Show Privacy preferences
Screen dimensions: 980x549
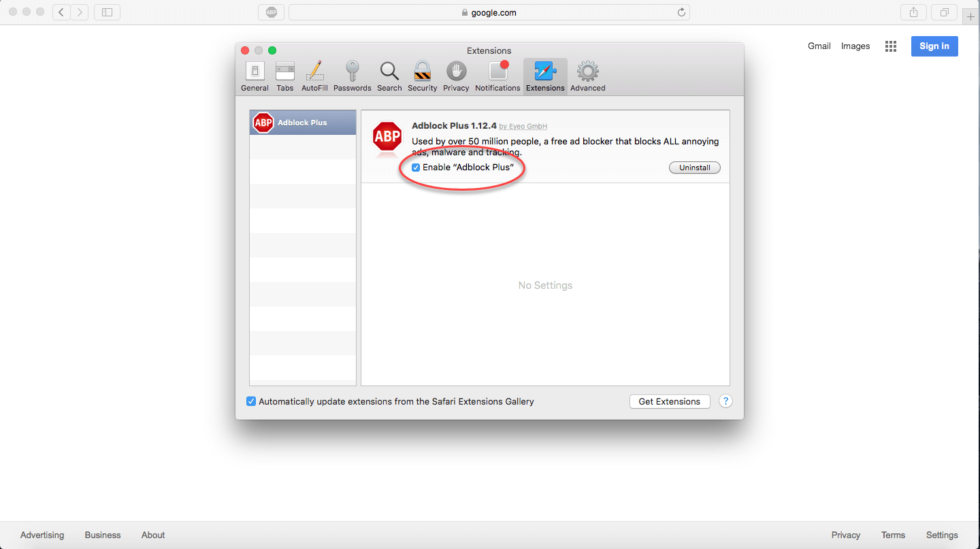tap(456, 76)
